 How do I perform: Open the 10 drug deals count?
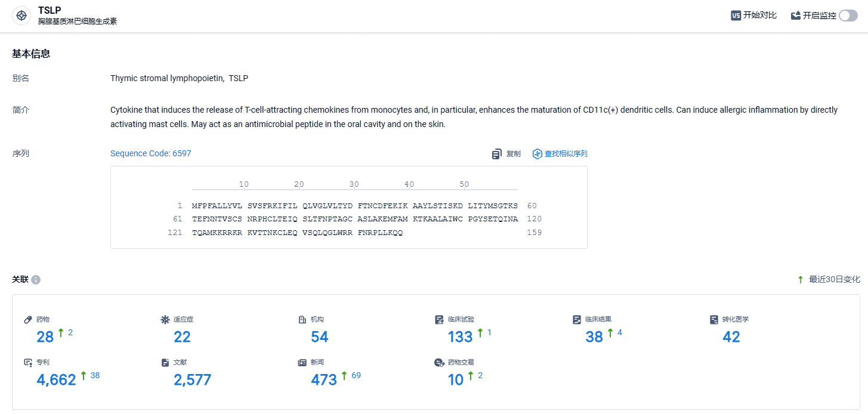click(x=456, y=380)
